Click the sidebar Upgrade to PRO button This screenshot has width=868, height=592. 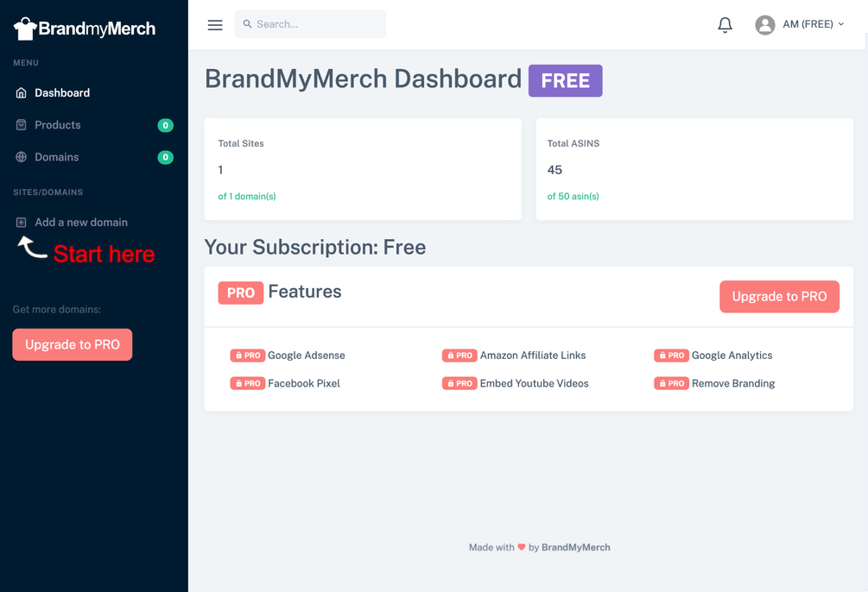pyautogui.click(x=73, y=344)
